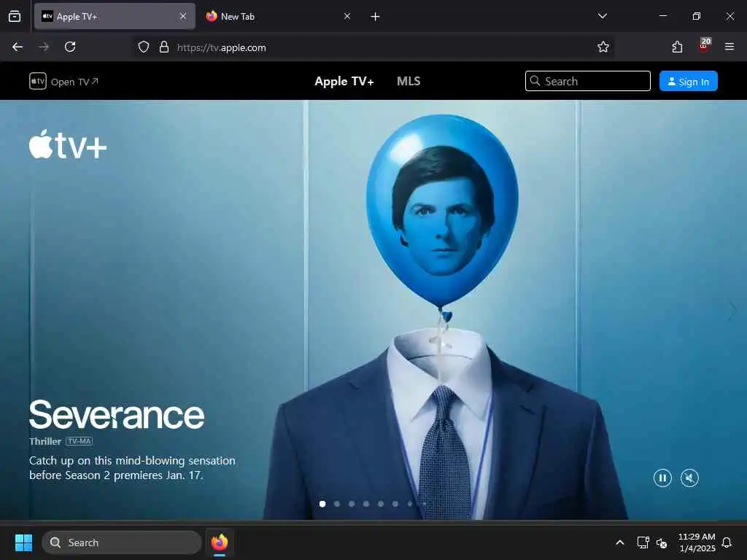Click the 'Catch up on this mind-blowing' description

point(132,468)
